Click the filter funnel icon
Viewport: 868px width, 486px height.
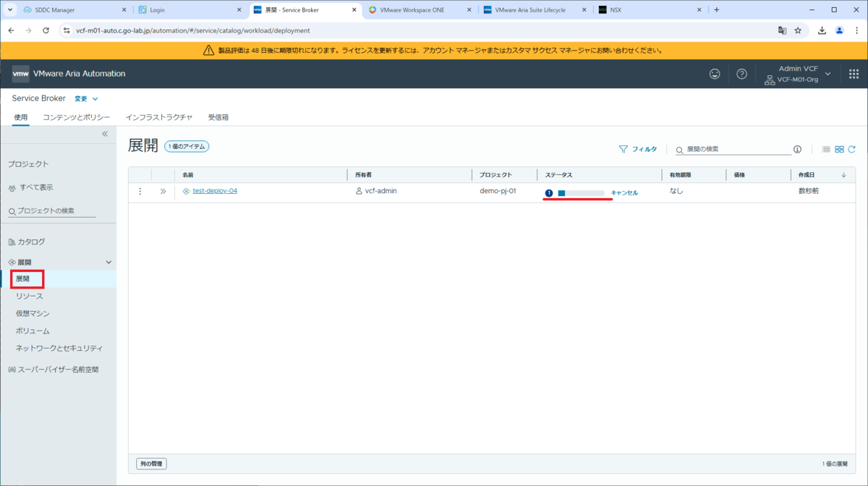[623, 149]
